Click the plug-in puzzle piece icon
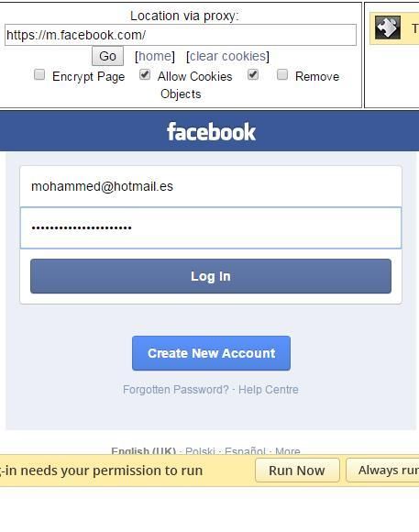This screenshot has height=532, width=419. (x=388, y=28)
